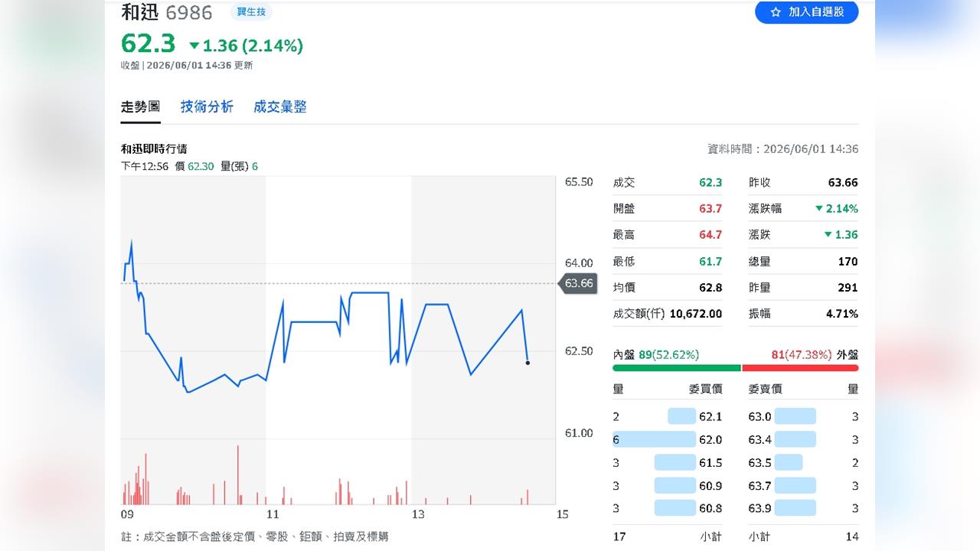The height and width of the screenshot is (551, 980).
Task: Click the ask subtotal 14
Action: click(852, 536)
